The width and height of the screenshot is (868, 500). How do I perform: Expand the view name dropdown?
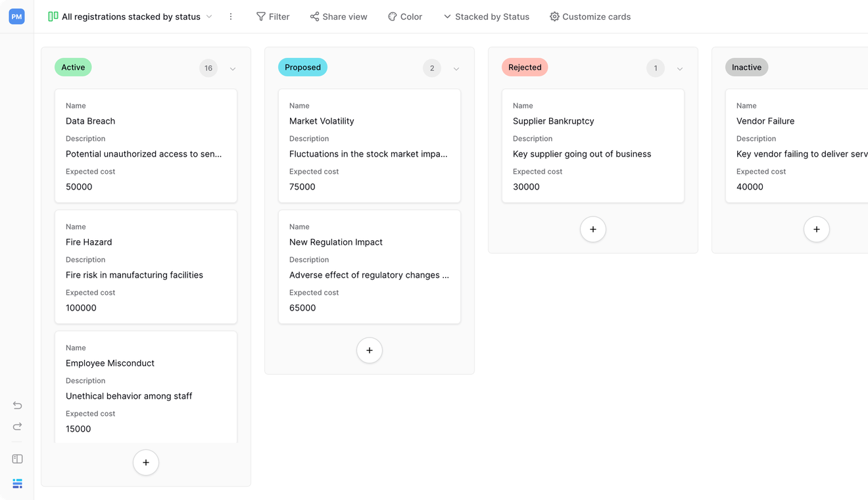(x=209, y=16)
